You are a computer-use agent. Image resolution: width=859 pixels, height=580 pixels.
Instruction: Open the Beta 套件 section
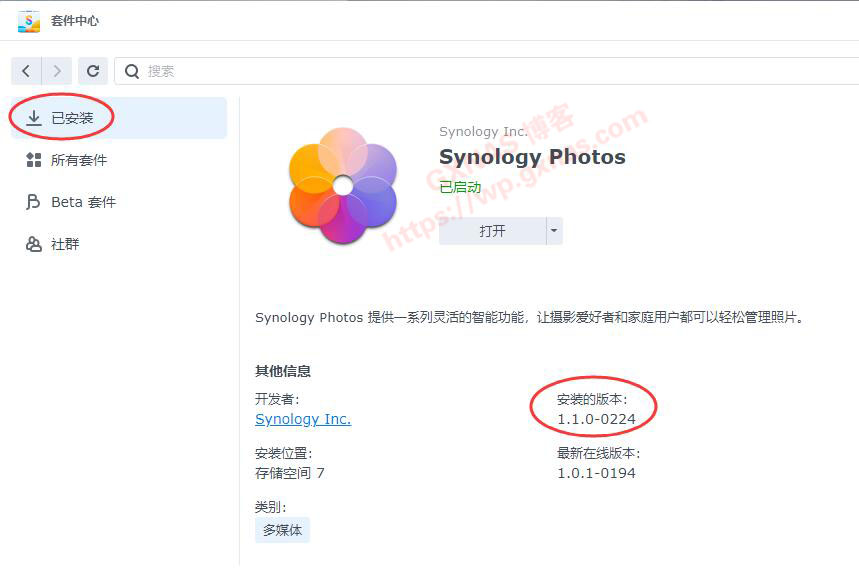[83, 202]
